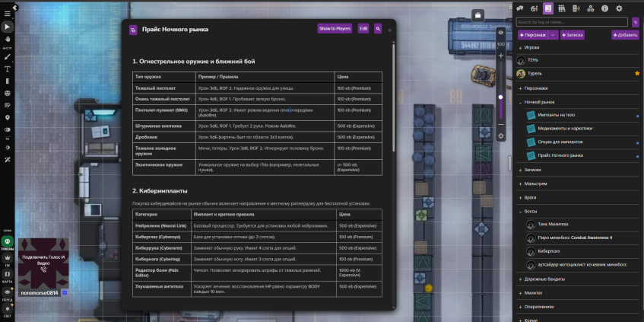Open the Turn Tracker tool

(7, 105)
